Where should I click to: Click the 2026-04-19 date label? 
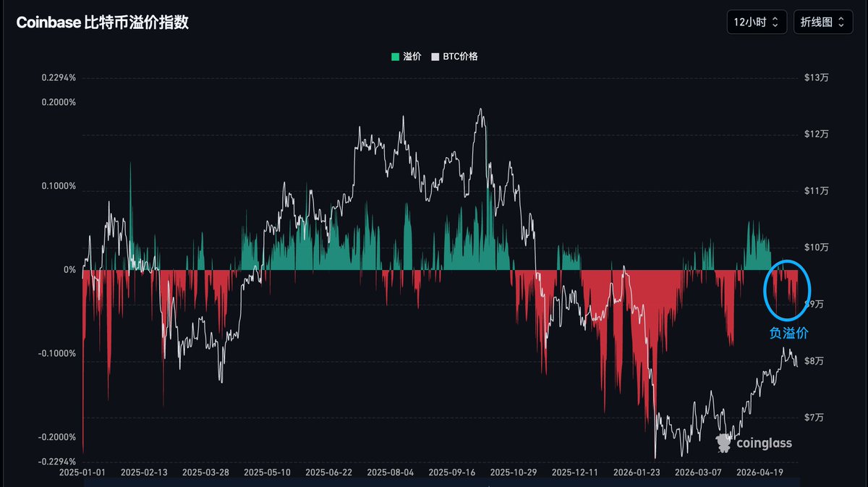coord(759,473)
